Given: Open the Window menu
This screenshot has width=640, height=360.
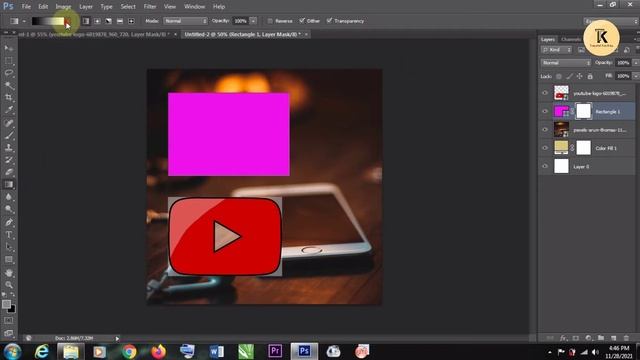Looking at the screenshot, I should [x=194, y=7].
